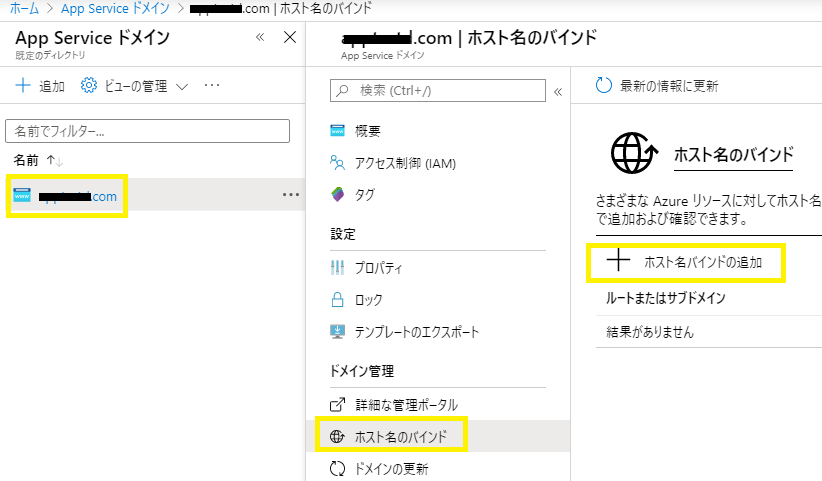Click the ドメインの更新 refresh icon
822x481 pixels.
(x=338, y=468)
